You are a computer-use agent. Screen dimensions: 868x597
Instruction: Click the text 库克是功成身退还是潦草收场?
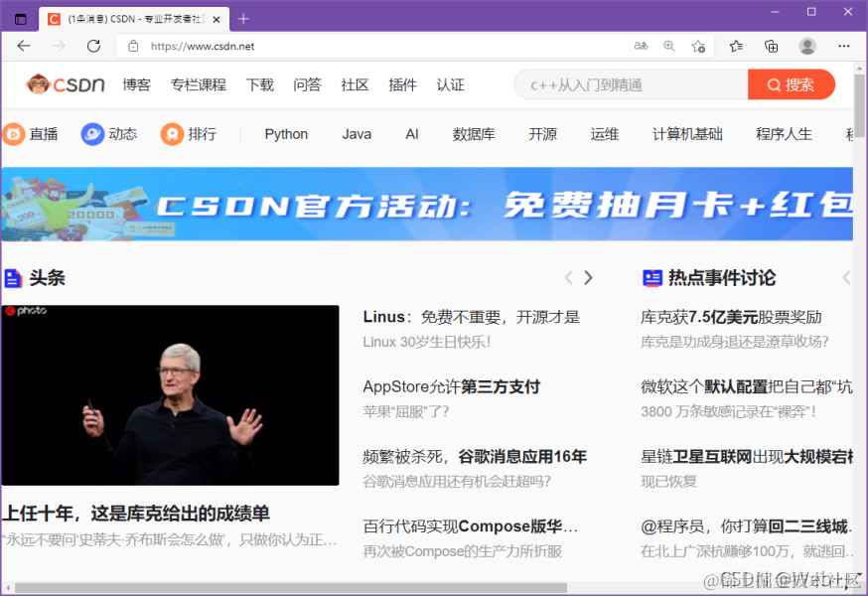pos(735,342)
